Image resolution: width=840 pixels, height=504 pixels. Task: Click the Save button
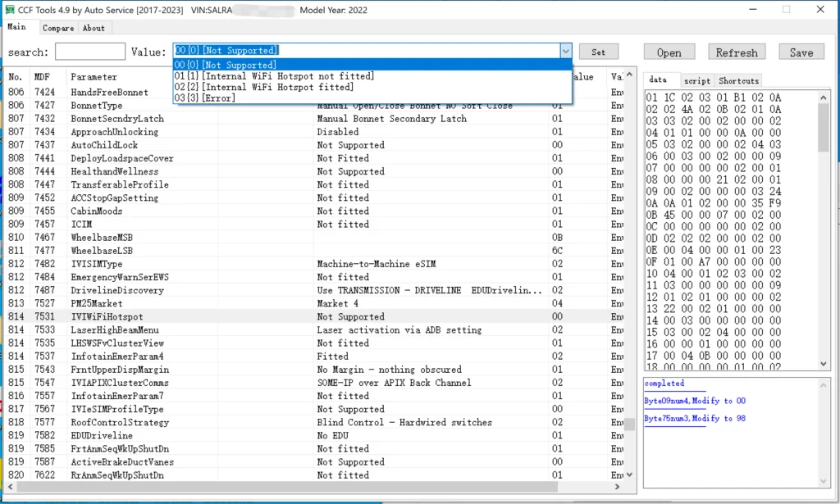(801, 52)
